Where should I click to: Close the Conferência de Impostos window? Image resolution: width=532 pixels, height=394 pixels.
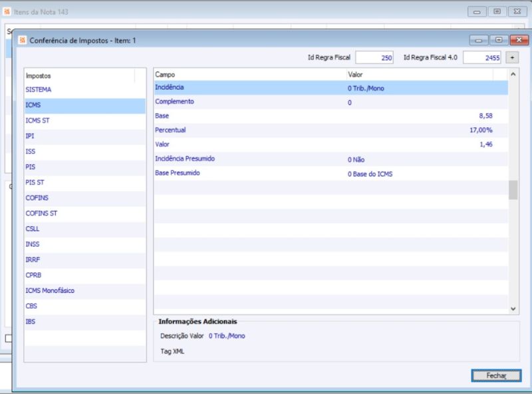click(519, 40)
